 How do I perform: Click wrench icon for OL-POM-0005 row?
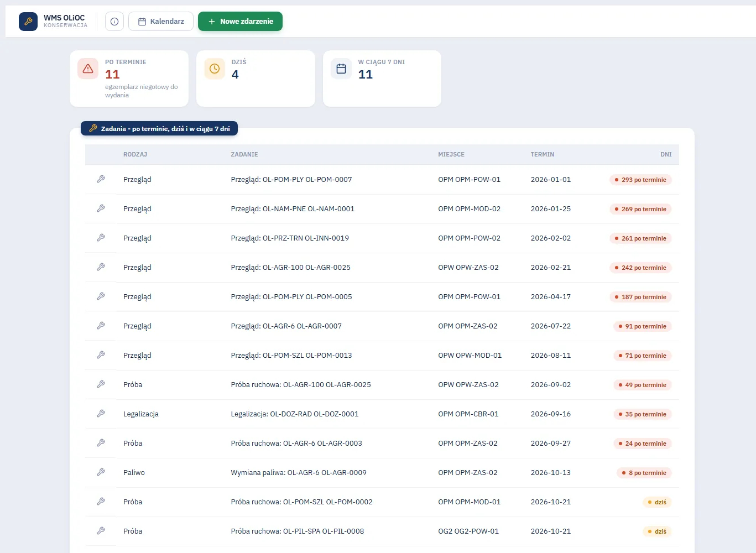pos(101,296)
